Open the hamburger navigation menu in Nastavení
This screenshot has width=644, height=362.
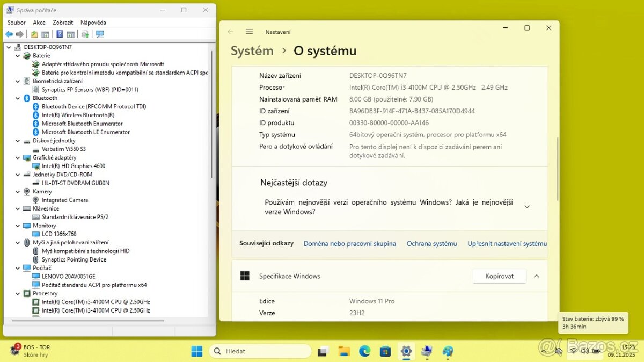[x=250, y=32]
